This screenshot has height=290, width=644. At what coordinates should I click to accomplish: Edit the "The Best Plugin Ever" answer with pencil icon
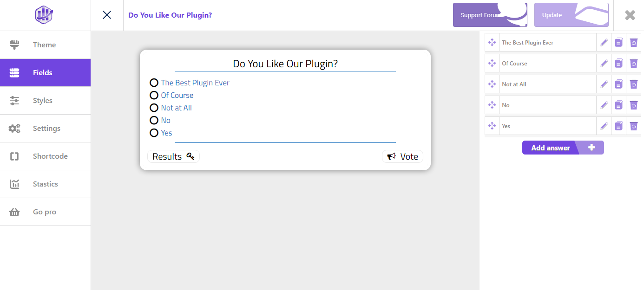click(604, 43)
